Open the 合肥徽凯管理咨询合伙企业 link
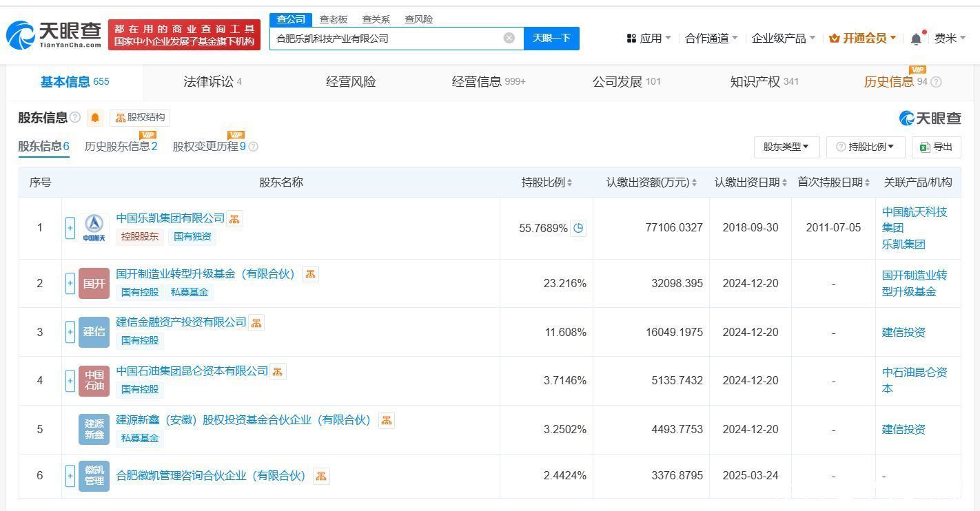Image resolution: width=980 pixels, height=511 pixels. click(x=211, y=476)
